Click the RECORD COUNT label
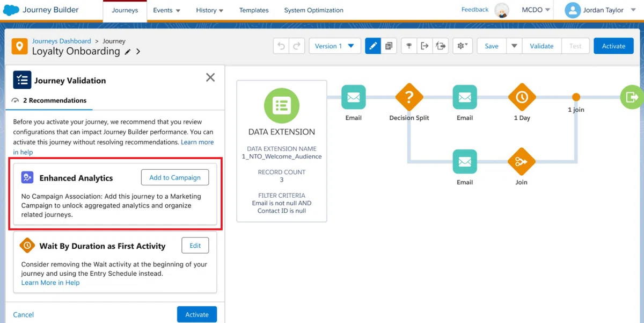 coord(282,172)
